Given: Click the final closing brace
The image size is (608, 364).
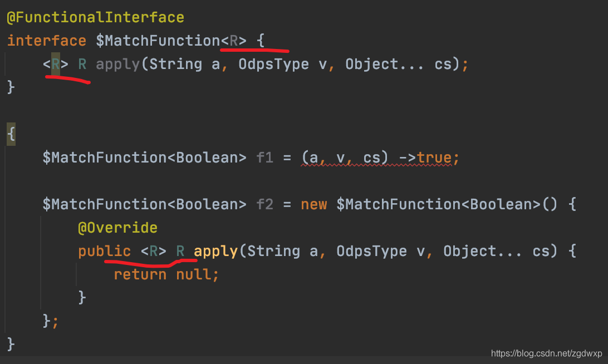Looking at the screenshot, I should point(11,344).
